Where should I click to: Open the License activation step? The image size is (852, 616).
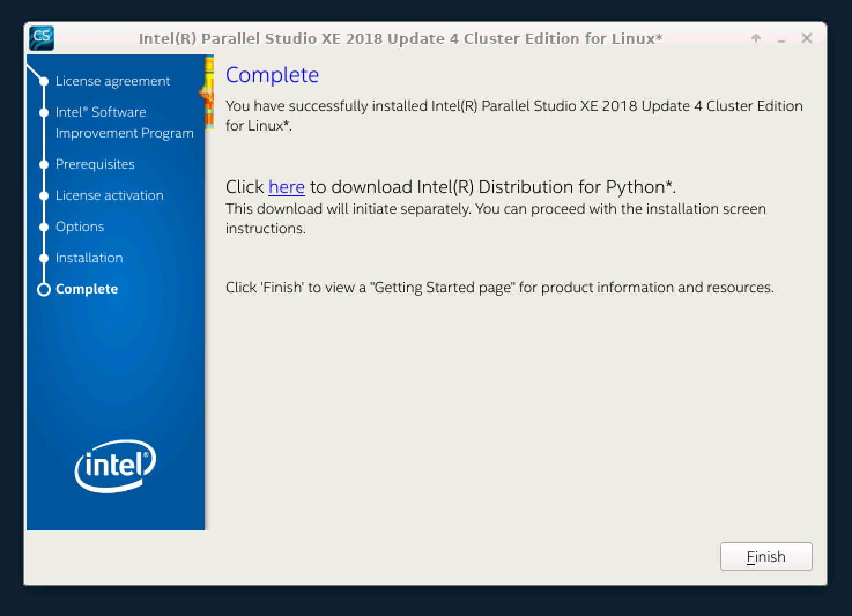109,196
